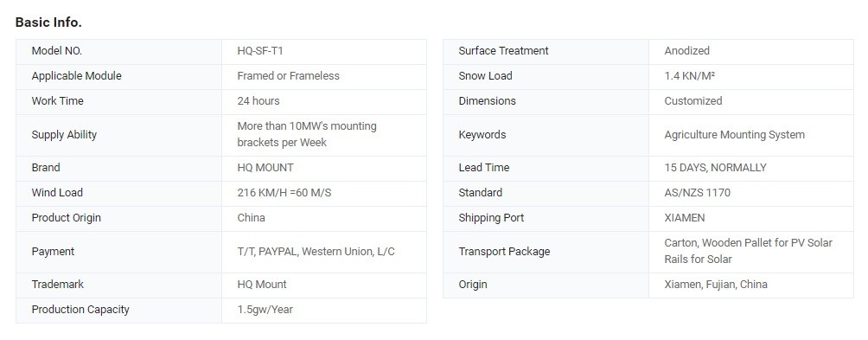The width and height of the screenshot is (868, 340).
Task: Click the Xiamen, Fujian, China origin value
Action: pos(716,285)
